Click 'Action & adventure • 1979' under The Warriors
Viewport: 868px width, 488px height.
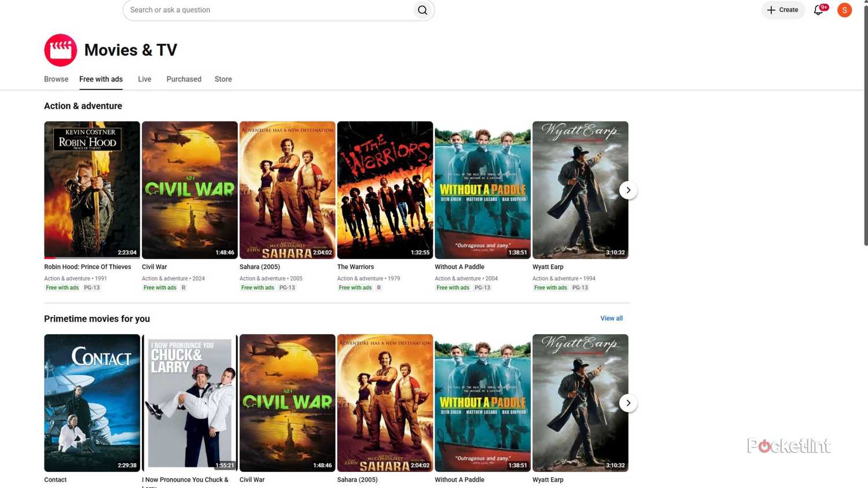369,279
